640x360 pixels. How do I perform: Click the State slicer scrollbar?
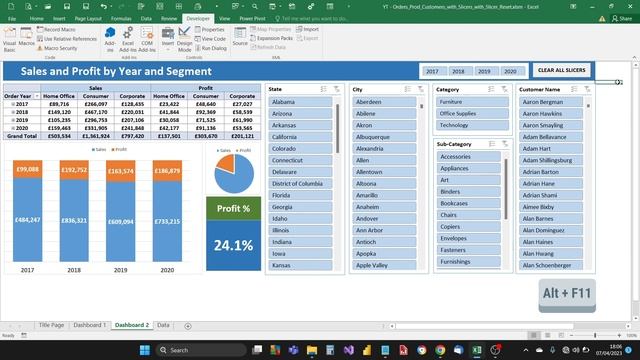pos(338,129)
